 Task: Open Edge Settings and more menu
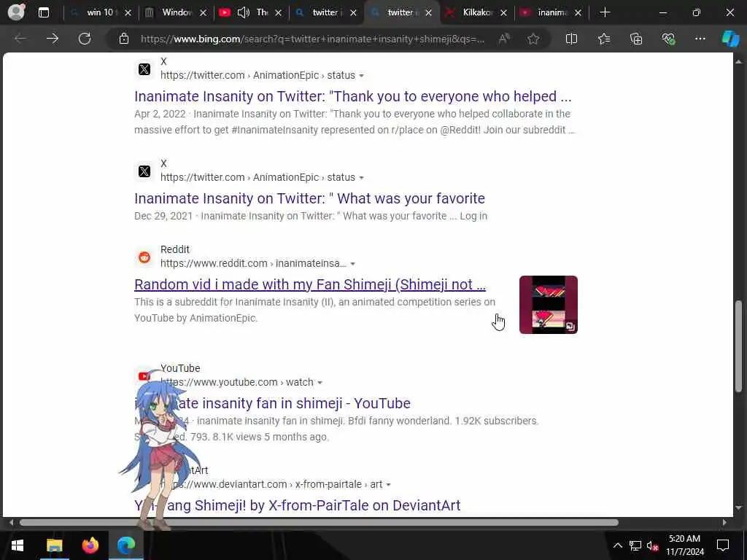[x=700, y=39]
